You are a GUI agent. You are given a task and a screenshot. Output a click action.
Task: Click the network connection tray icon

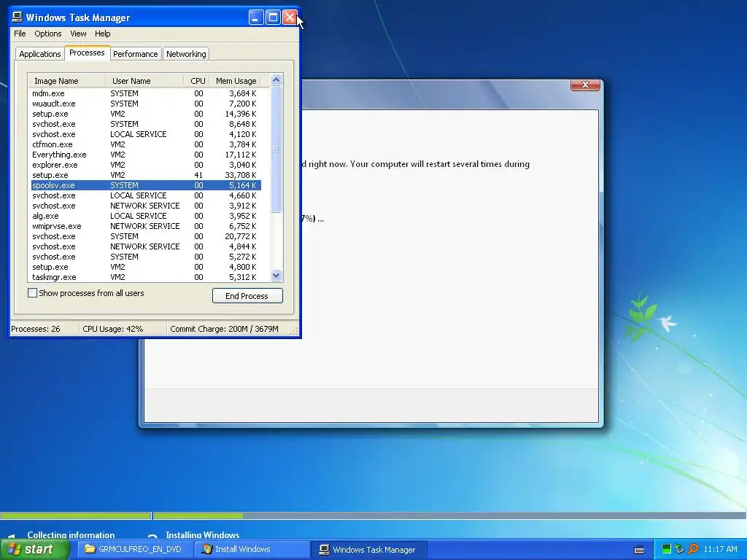[x=679, y=549]
